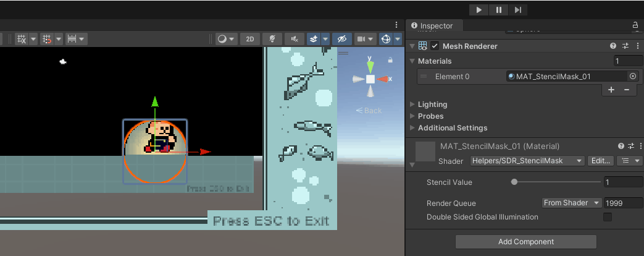Click the red X axis cone on orientation gizmo
The height and width of the screenshot is (256, 644).
pyautogui.click(x=383, y=79)
